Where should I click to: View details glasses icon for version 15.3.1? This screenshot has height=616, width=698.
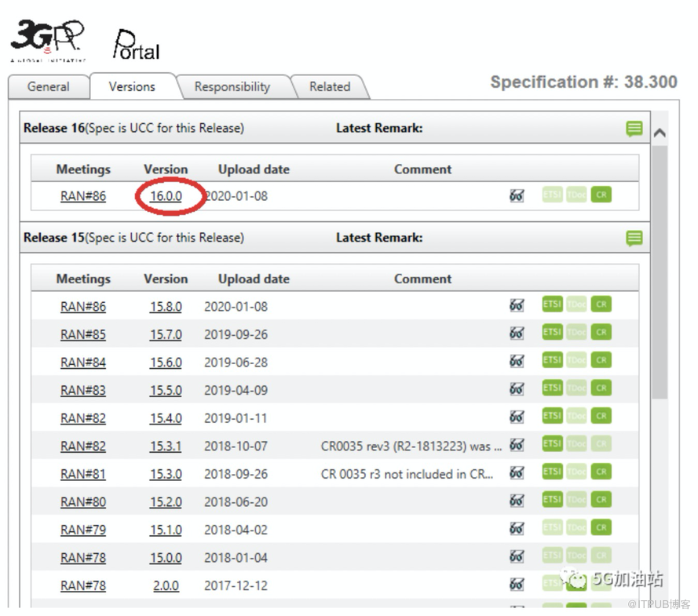pyautogui.click(x=517, y=444)
